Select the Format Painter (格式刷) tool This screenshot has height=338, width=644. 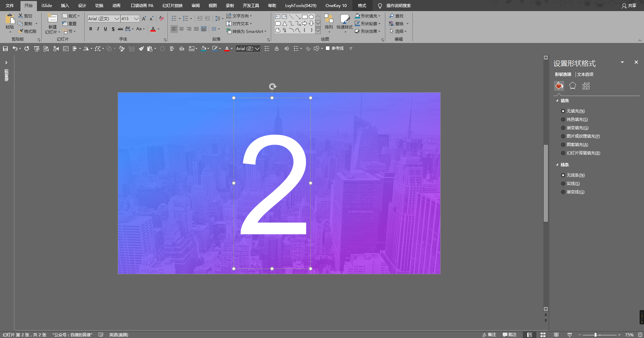click(27, 31)
